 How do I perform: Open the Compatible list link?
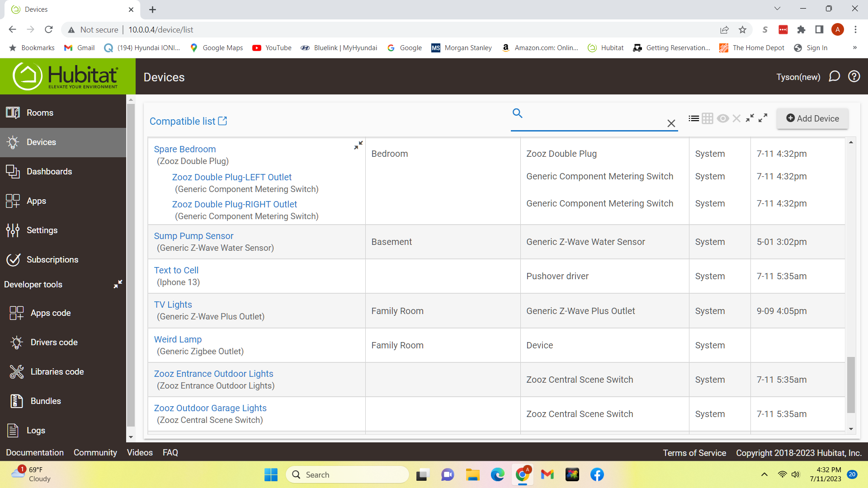(188, 121)
